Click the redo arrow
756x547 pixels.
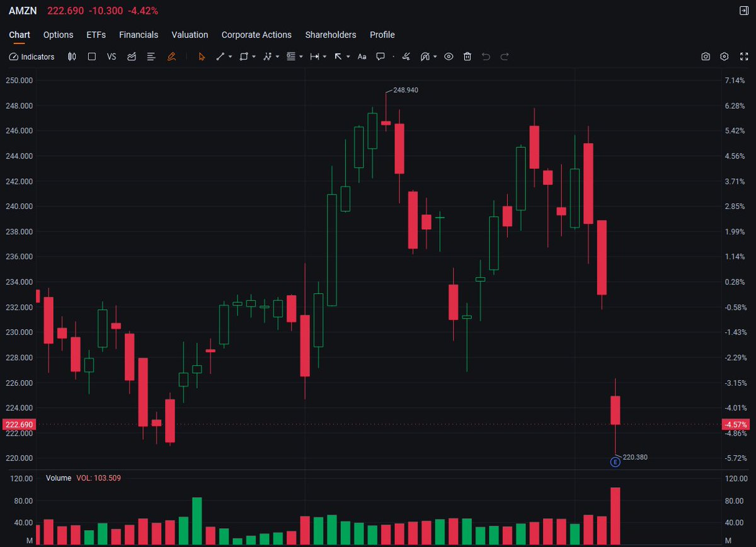click(x=505, y=57)
